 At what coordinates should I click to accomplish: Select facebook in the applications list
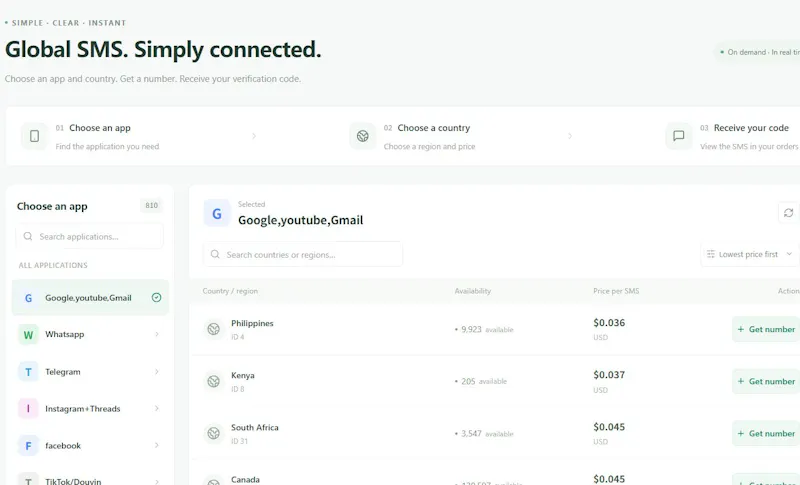coord(90,446)
